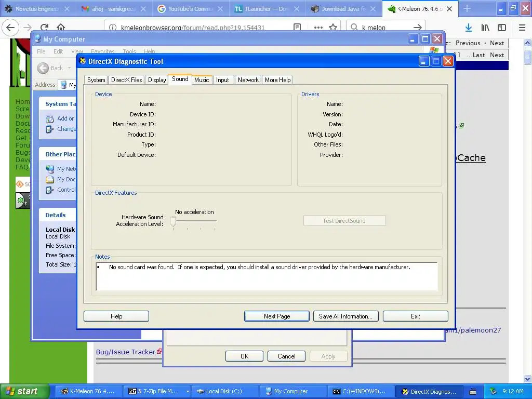
Task: Click the tray icon beside the clock
Action: click(493, 391)
